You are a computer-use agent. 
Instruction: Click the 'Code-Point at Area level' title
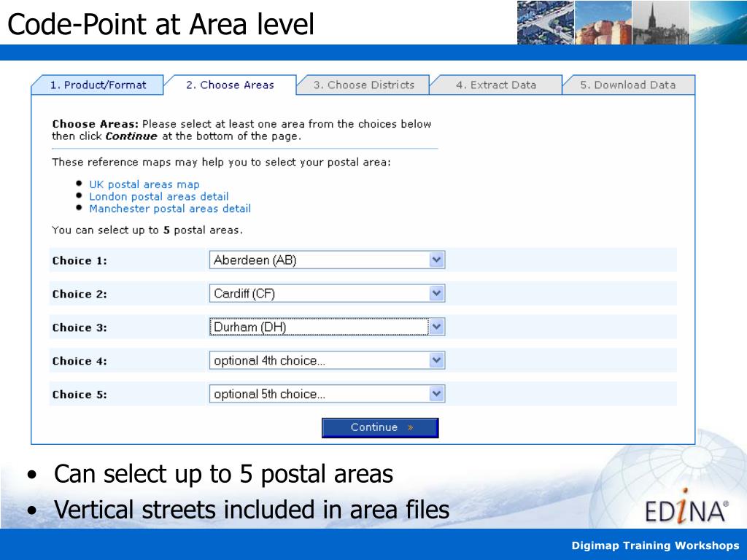[161, 24]
